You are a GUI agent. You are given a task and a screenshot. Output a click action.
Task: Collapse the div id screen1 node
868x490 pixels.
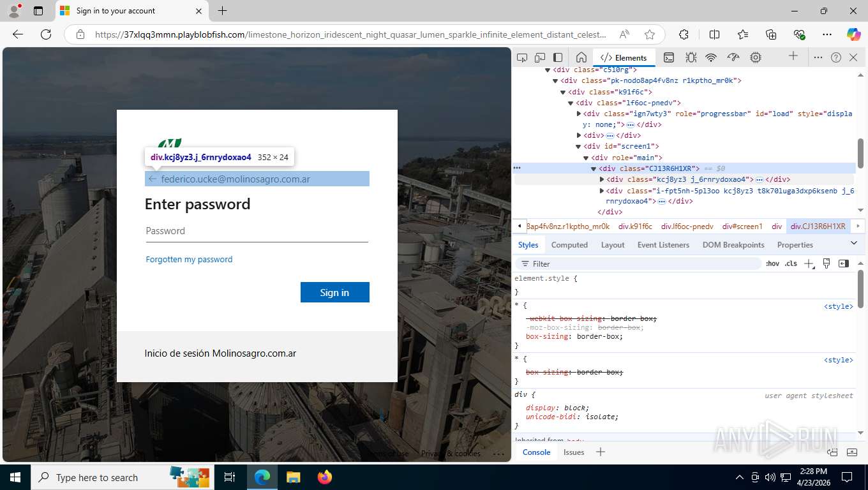pos(579,147)
